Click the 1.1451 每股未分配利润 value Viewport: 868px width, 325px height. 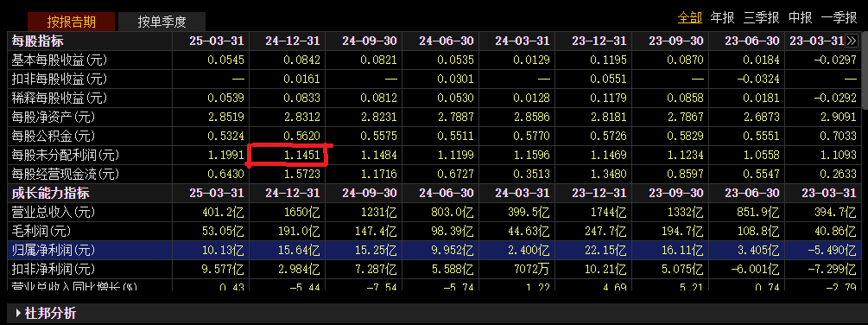coord(302,156)
